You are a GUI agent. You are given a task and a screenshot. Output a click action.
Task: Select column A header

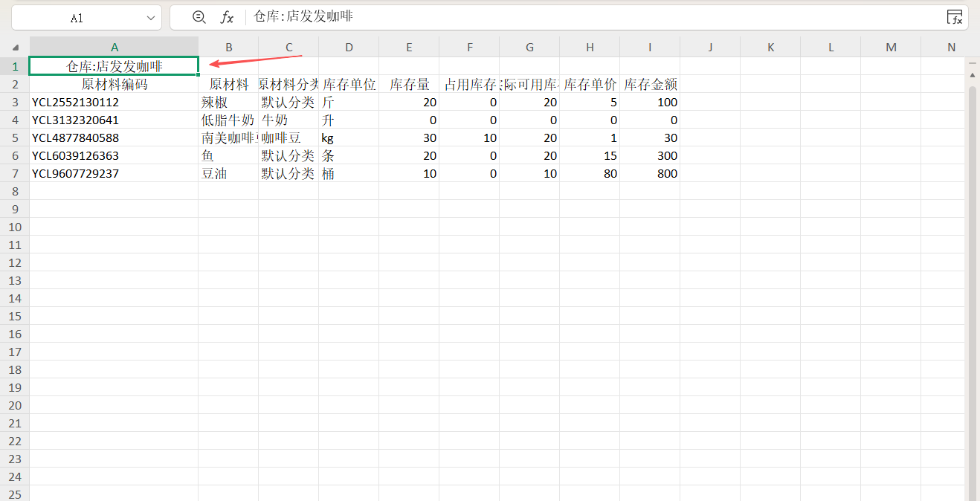pyautogui.click(x=114, y=48)
